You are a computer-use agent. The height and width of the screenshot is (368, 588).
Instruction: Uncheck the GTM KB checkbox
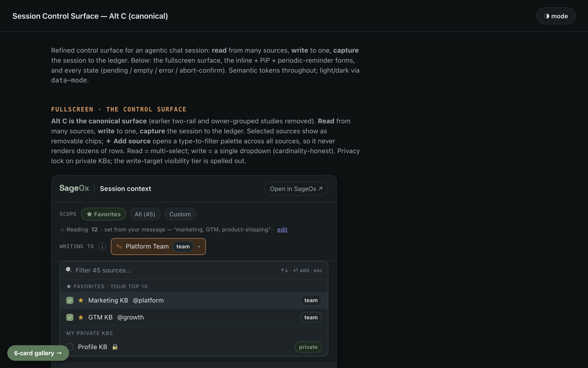(70, 317)
